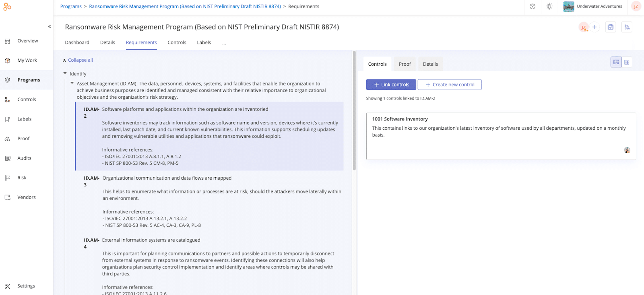Click the requirements list vertical scrollbar
The image size is (644, 295).
coord(354,111)
